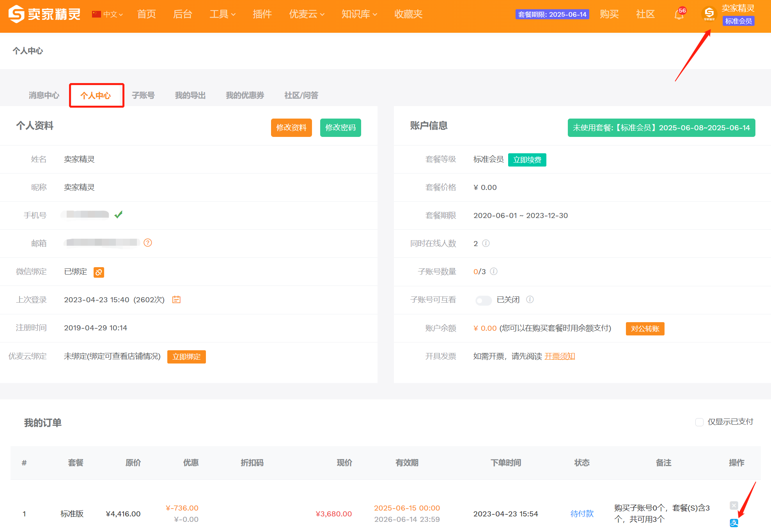Open the login history calendar icon
Screen dimensions: 771x532
click(177, 300)
